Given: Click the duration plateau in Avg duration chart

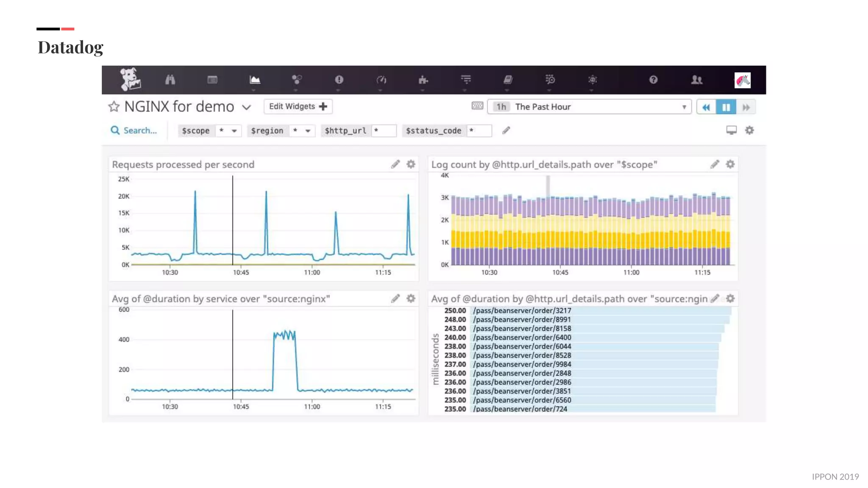Looking at the screenshot, I should coord(284,335).
